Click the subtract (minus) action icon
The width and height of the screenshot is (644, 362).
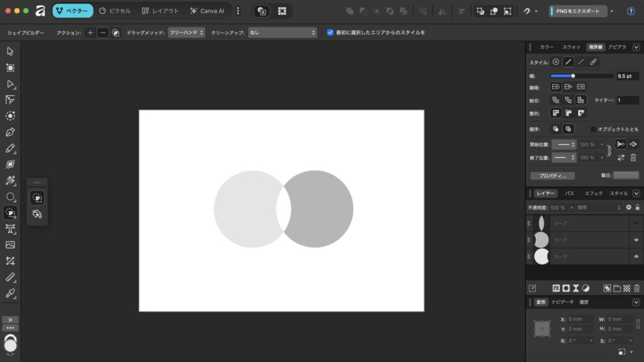click(103, 32)
